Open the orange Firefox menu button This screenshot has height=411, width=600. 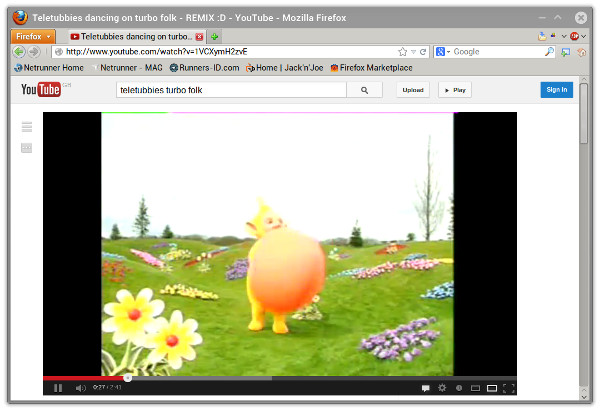coord(33,37)
